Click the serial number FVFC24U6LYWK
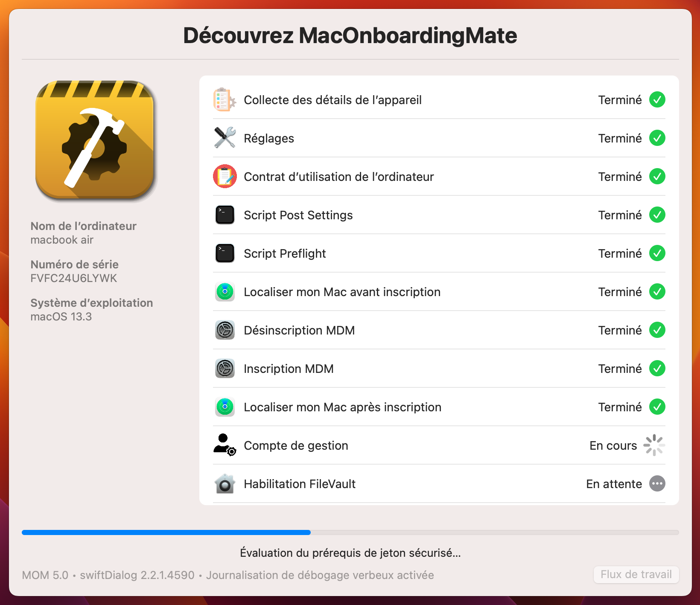 (x=73, y=278)
